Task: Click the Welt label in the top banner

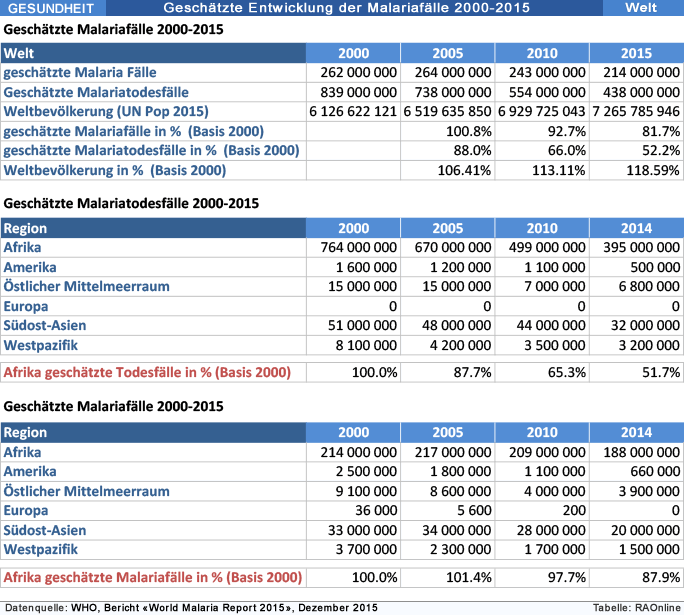Action: 641,8
